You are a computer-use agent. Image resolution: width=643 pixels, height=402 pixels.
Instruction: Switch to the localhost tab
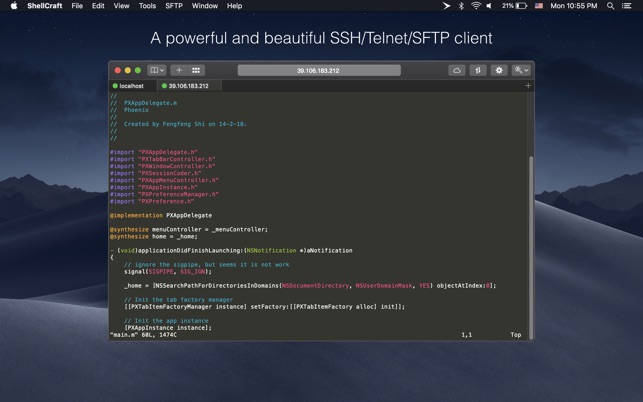(x=132, y=86)
